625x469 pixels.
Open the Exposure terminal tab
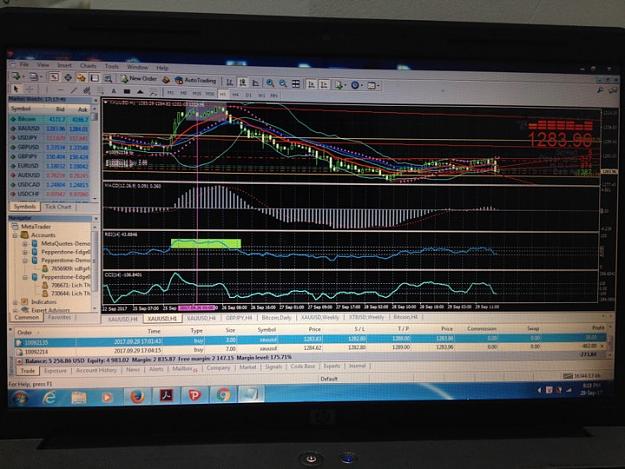click(55, 371)
